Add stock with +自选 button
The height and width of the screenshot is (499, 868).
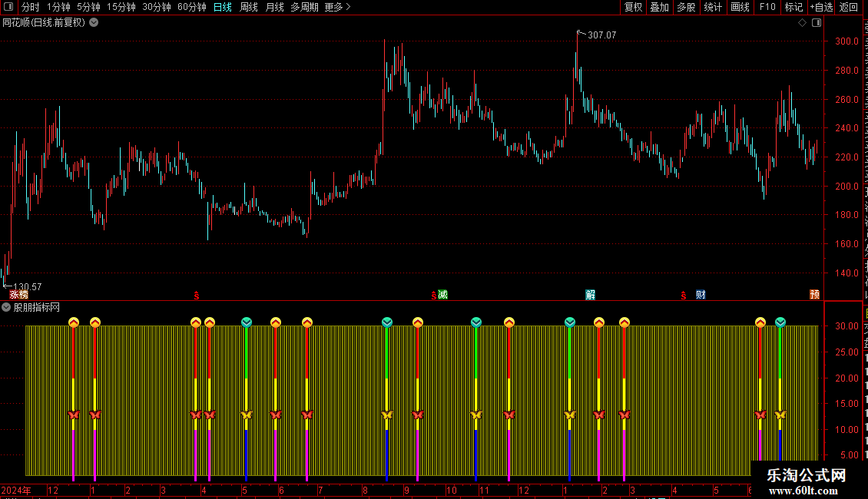coord(821,7)
